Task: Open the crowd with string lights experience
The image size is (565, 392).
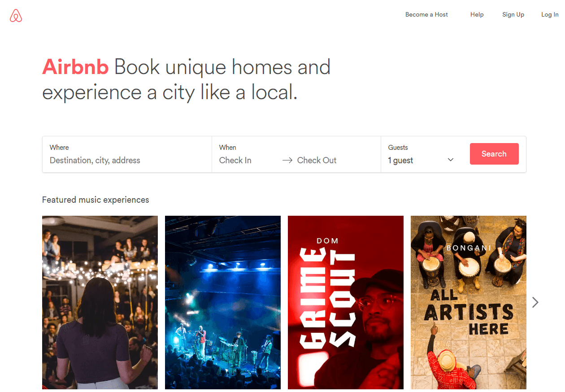Action: click(x=100, y=302)
